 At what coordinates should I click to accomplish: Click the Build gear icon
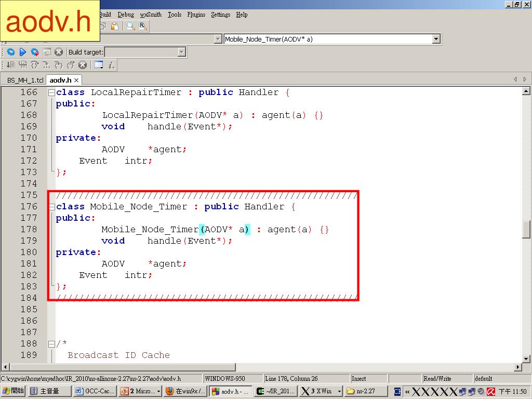coord(11,52)
